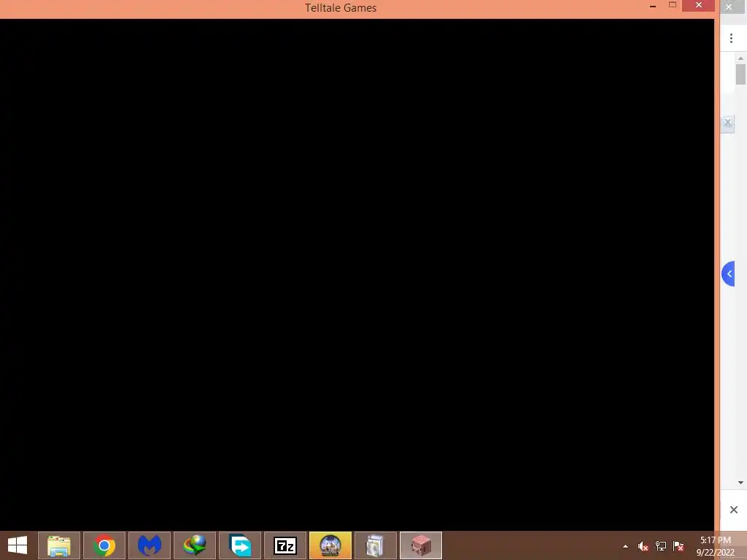Open Internet Download Manager taskbar icon
The width and height of the screenshot is (747, 560).
pos(195,545)
